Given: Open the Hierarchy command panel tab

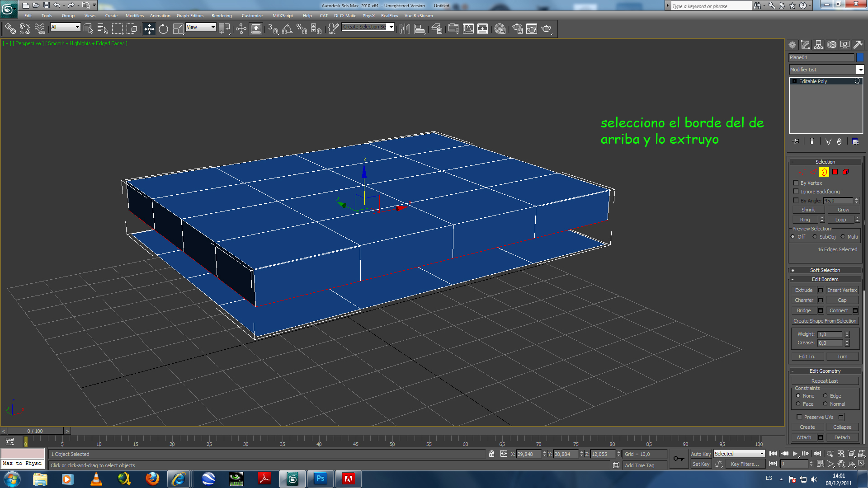Looking at the screenshot, I should click(818, 45).
